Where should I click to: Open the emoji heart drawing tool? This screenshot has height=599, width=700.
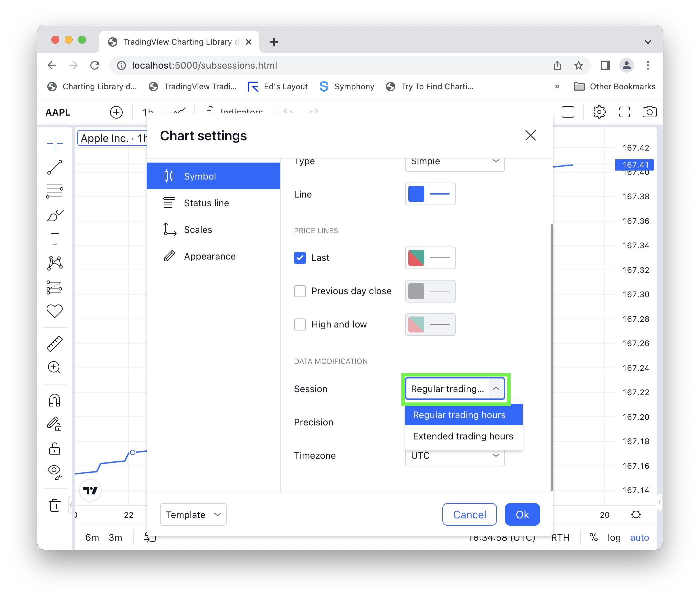click(x=55, y=311)
